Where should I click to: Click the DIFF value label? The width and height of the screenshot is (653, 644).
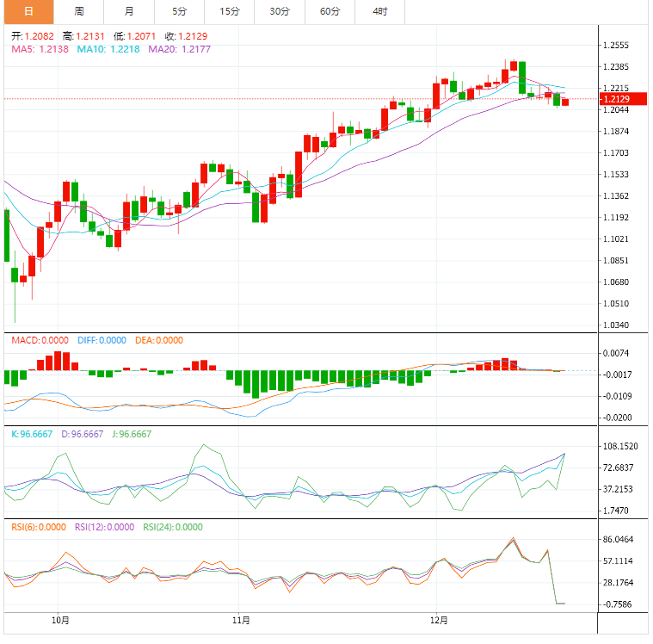[102, 340]
